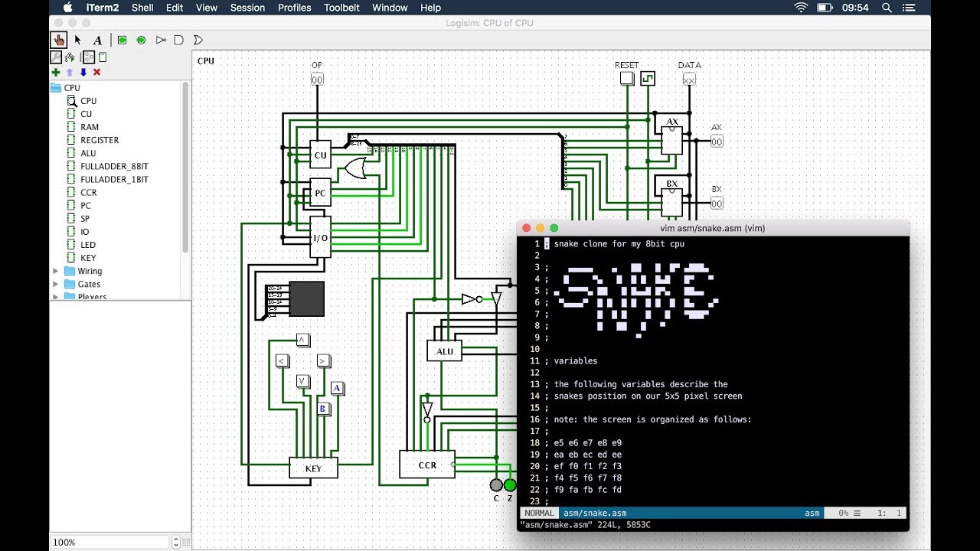Click the OP output pin value
Image resolution: width=980 pixels, height=551 pixels.
(317, 79)
